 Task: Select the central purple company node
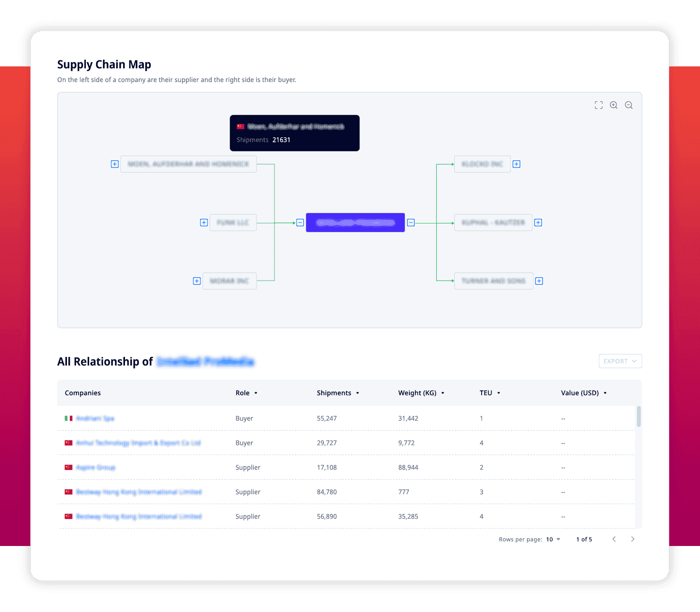pyautogui.click(x=355, y=223)
